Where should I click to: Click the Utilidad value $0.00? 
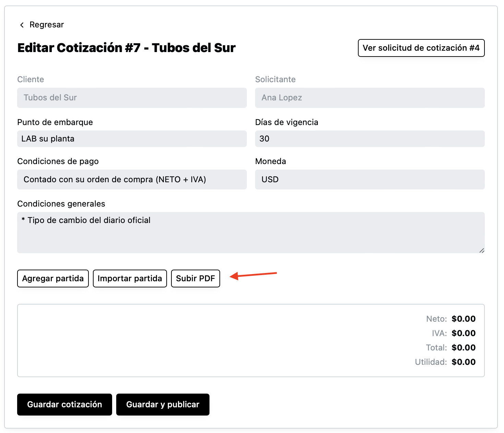[464, 362]
